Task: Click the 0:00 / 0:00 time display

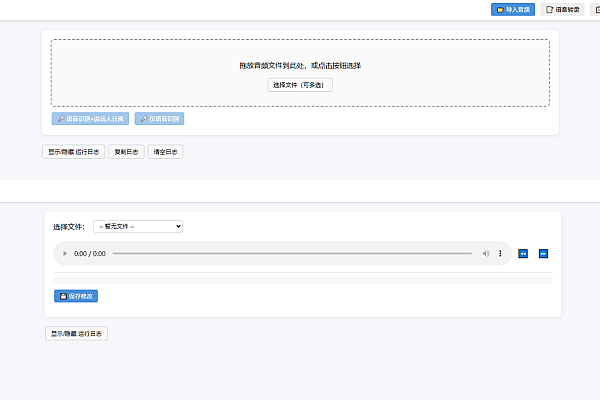Action: [90, 253]
